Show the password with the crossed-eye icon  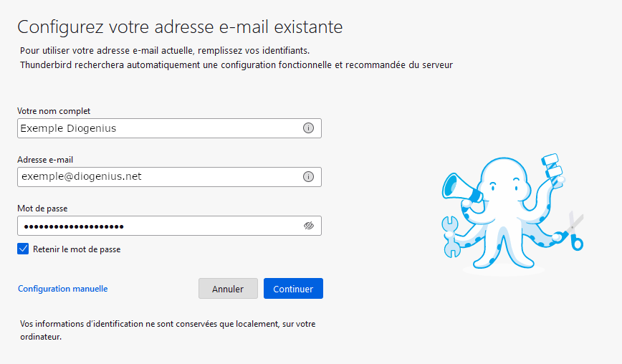click(x=309, y=226)
